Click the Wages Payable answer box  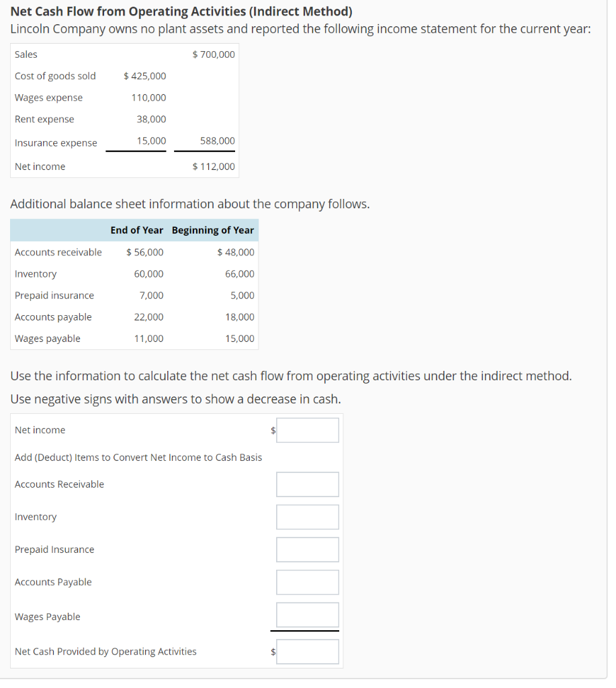306,615
